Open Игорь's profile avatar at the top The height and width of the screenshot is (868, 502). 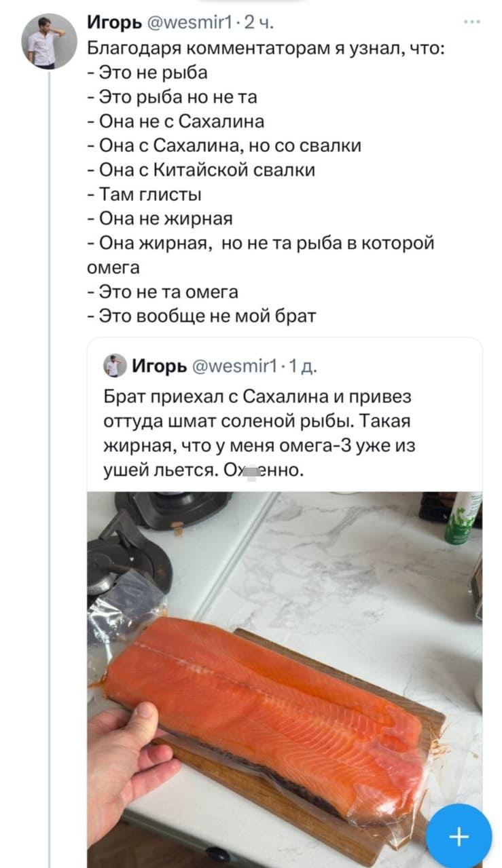tap(50, 41)
